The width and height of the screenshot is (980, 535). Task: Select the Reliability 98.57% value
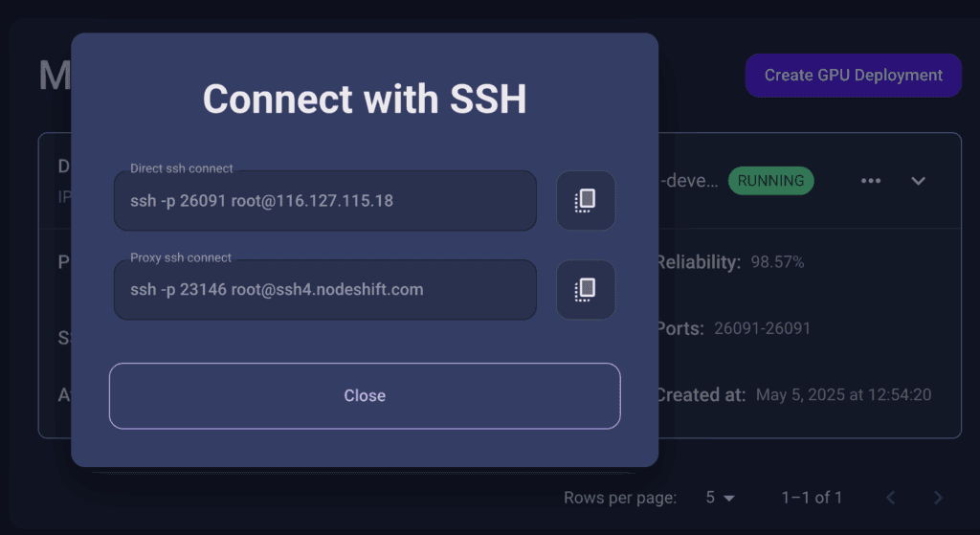pos(777,262)
